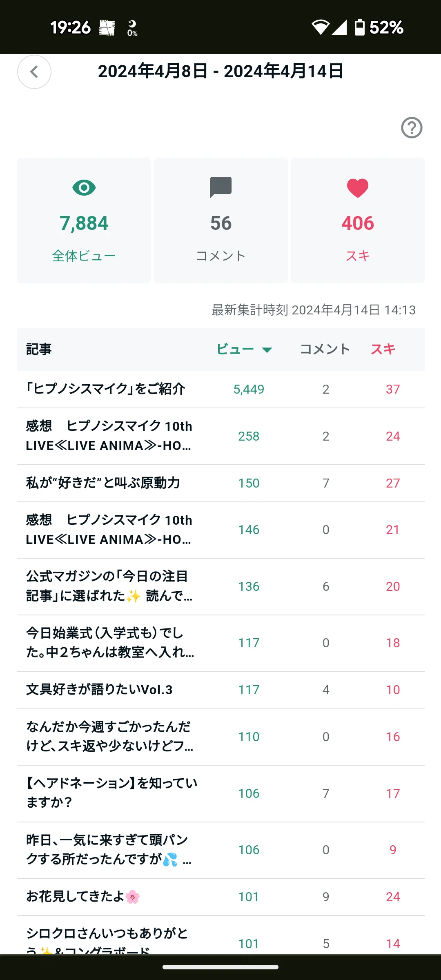Select the 全体ビュー 7,884 summary card

coord(84,220)
